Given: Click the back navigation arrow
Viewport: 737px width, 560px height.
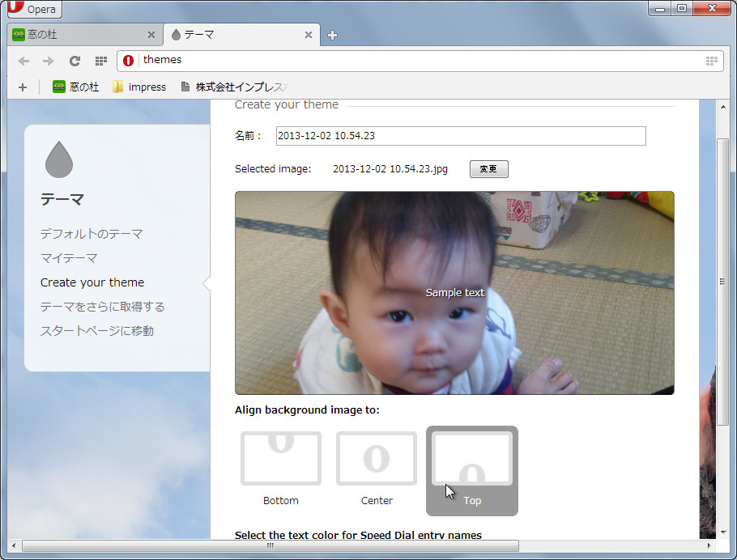Looking at the screenshot, I should point(23,61).
